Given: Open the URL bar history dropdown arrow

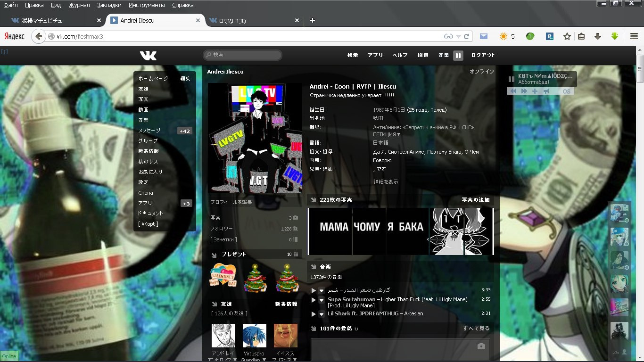Looking at the screenshot, I should 458,36.
